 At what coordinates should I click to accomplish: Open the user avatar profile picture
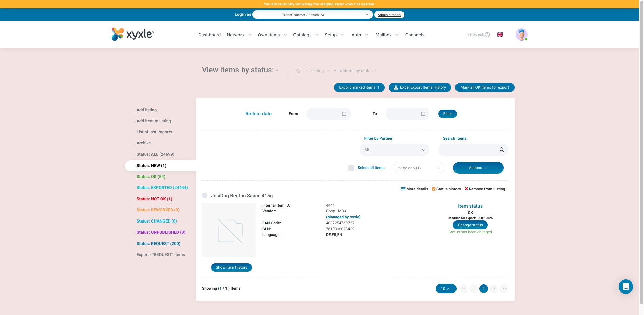coord(521,35)
